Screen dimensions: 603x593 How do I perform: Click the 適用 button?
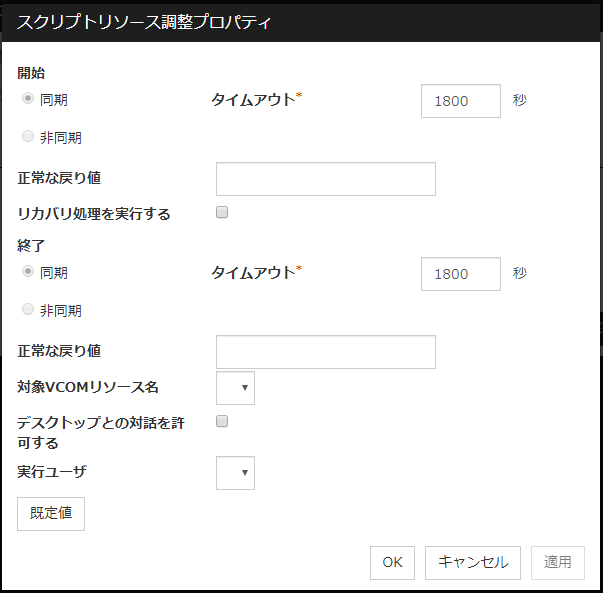558,562
